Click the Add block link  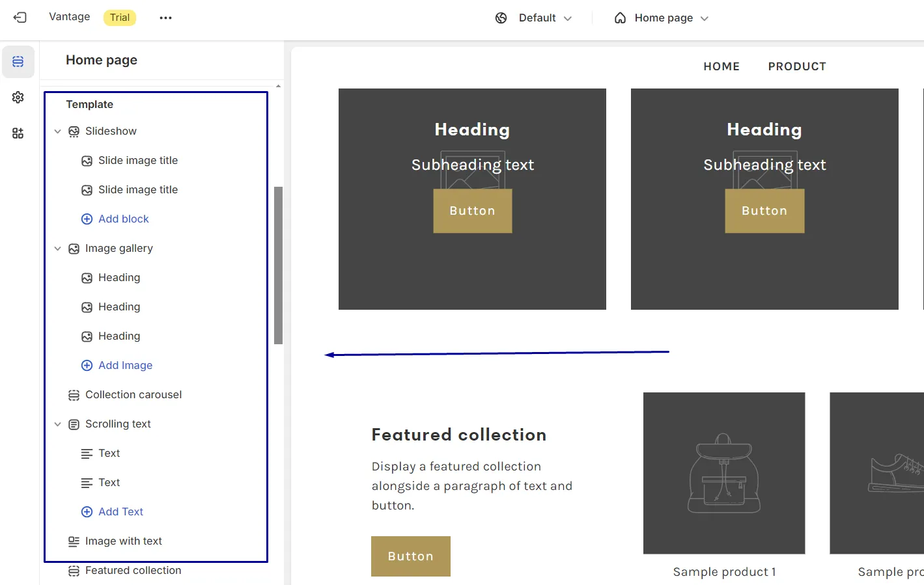coord(124,219)
